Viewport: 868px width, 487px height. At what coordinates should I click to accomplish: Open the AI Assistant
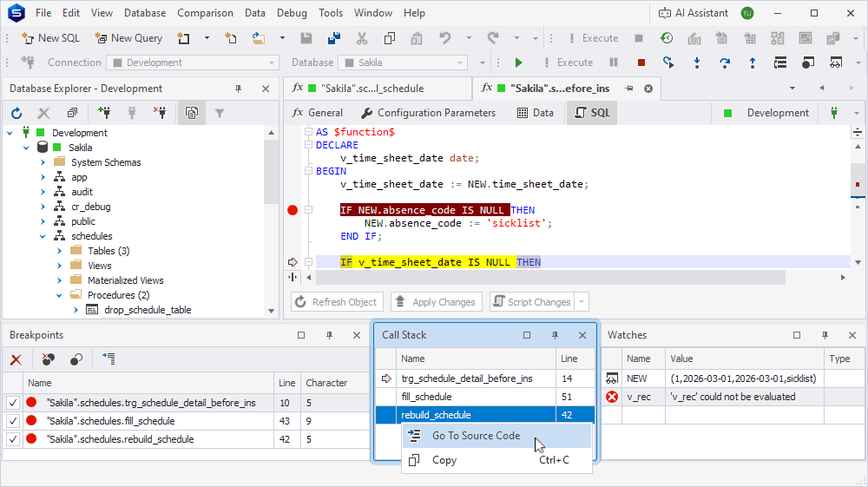pos(694,13)
